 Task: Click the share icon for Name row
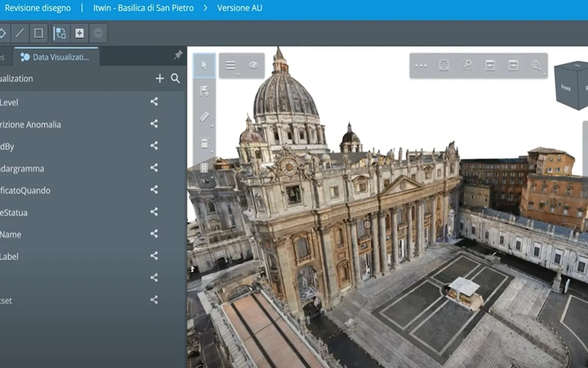point(154,234)
